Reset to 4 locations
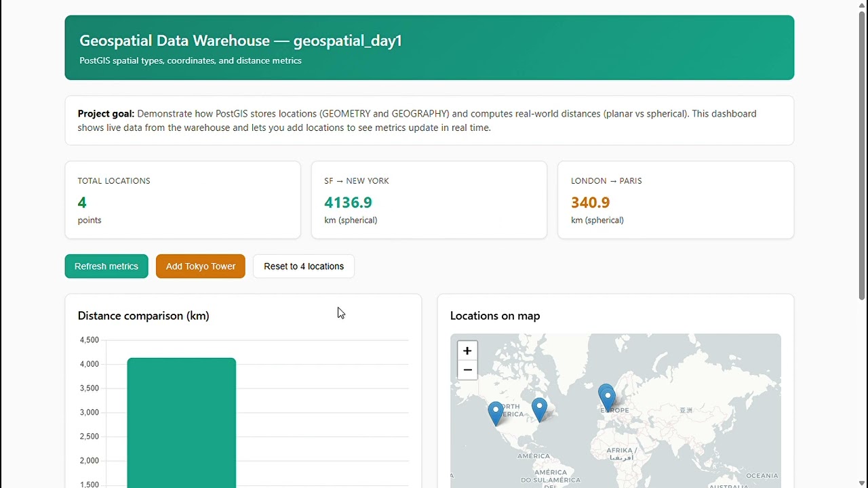The width and height of the screenshot is (868, 488). [304, 266]
